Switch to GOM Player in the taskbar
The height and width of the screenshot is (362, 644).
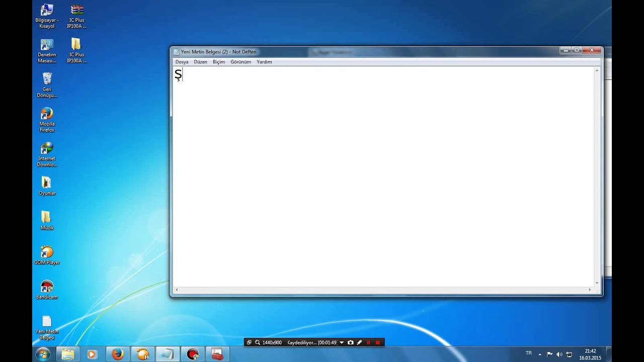[143, 354]
